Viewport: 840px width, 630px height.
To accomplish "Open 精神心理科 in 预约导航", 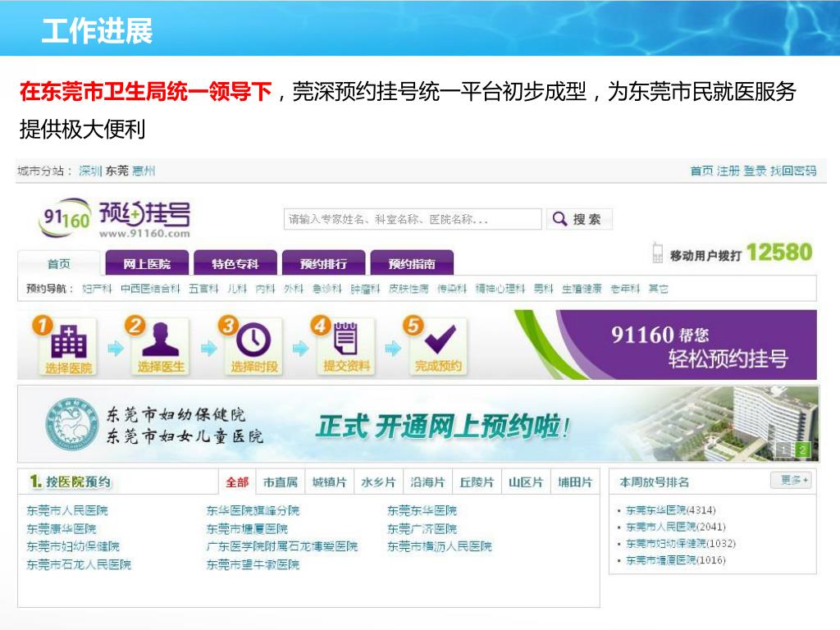I will pos(500,289).
